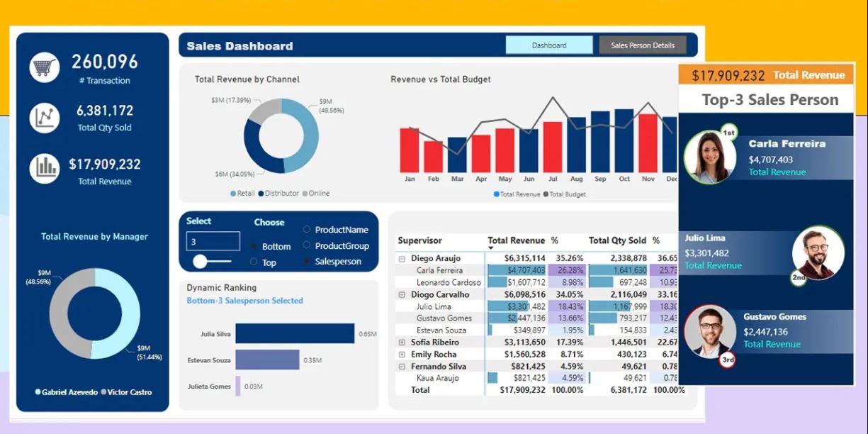Click the bar chart Total Revenue icon

pos(44,168)
